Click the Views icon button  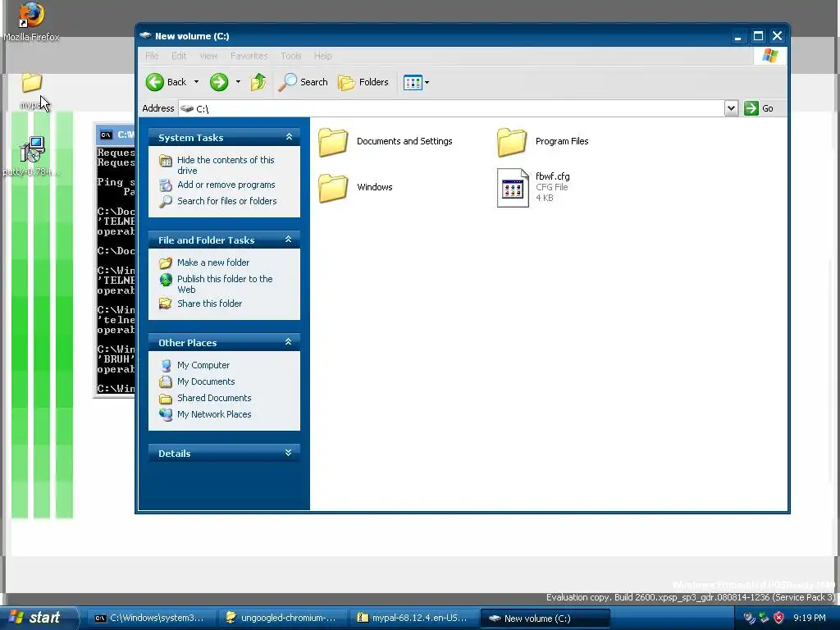tap(413, 83)
